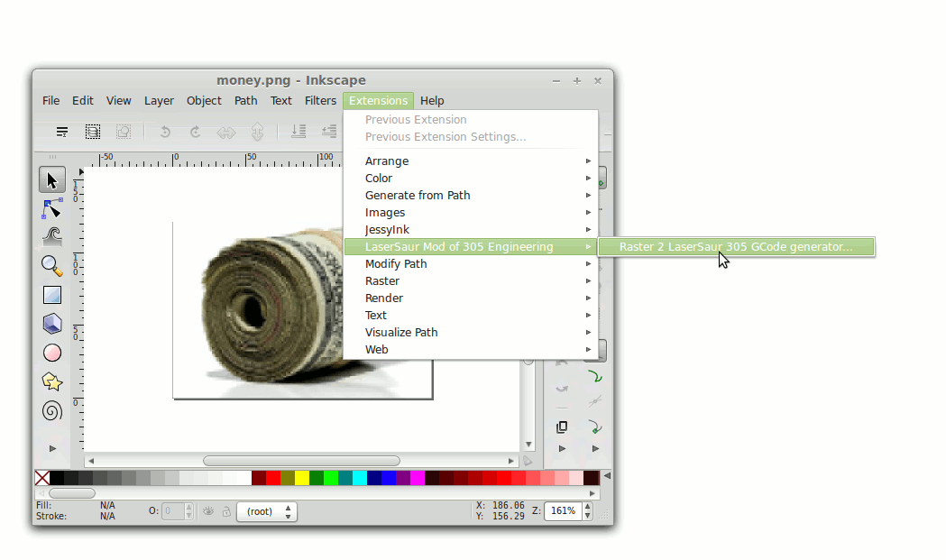Select the Star polygon tool

click(x=52, y=381)
